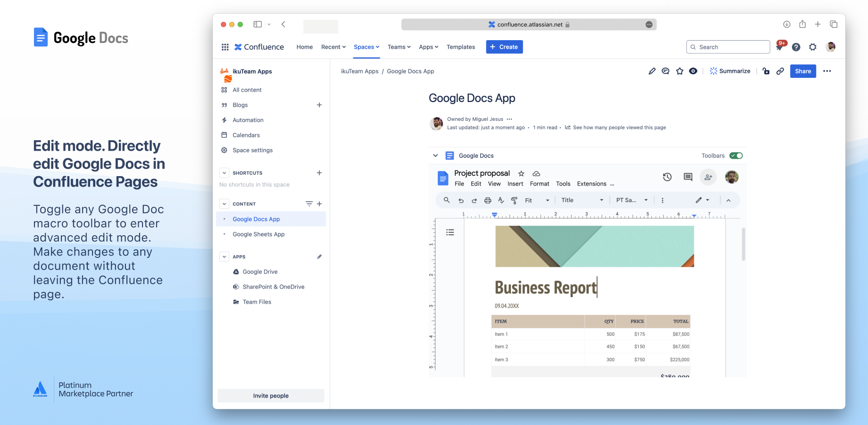868x425 pixels.
Task: Print the document from Docs toolbar
Action: [x=488, y=200]
